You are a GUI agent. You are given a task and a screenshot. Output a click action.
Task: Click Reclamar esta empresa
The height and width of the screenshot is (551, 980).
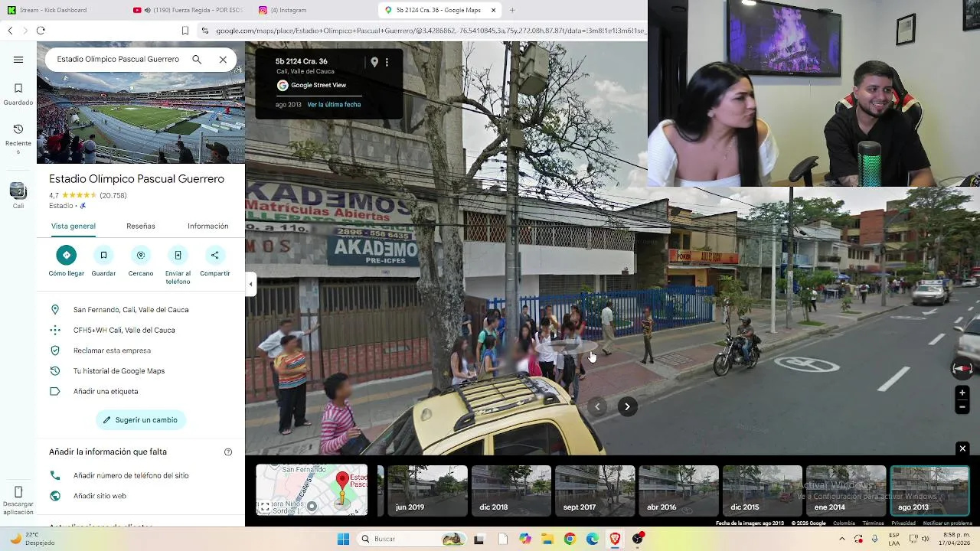click(x=141, y=350)
